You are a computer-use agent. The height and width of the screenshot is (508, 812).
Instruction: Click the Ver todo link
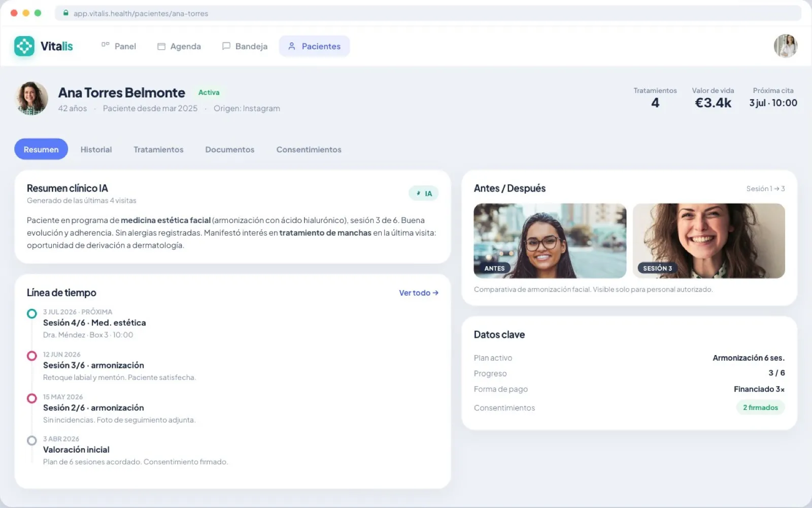coord(419,293)
